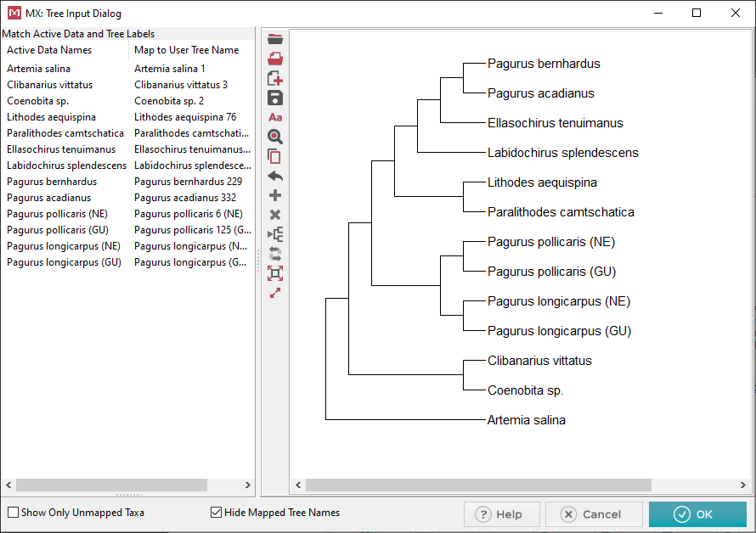Click the X delete icon in toolbar
The width and height of the screenshot is (756, 533).
[x=274, y=215]
